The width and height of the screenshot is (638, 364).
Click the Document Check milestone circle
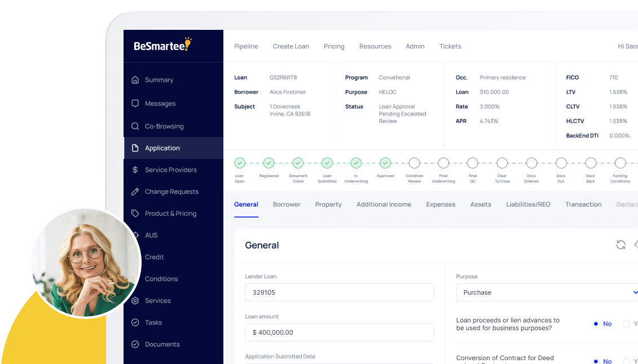tap(298, 163)
